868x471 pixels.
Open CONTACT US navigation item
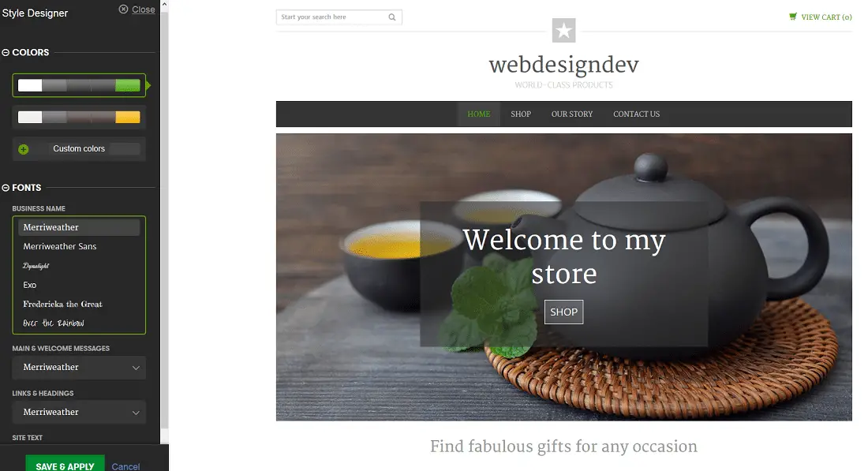click(x=636, y=114)
